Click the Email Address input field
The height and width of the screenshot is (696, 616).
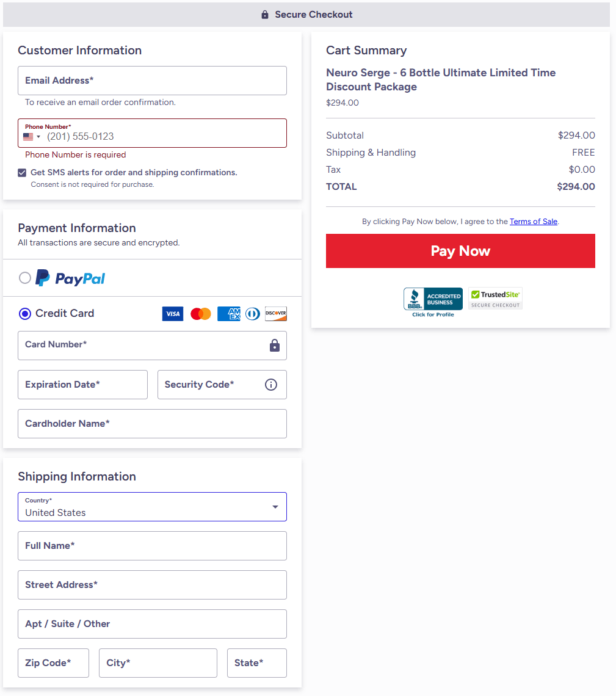click(152, 81)
